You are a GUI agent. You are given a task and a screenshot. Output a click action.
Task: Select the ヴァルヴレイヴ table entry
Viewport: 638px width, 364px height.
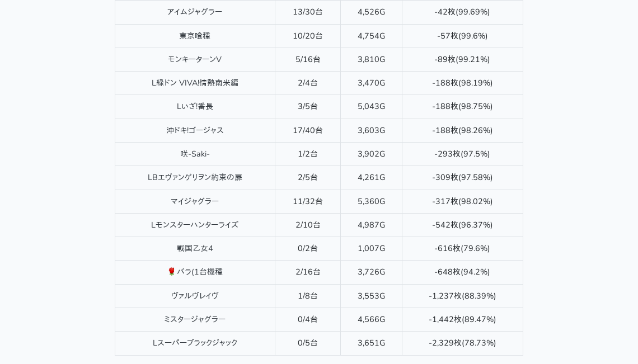point(195,296)
